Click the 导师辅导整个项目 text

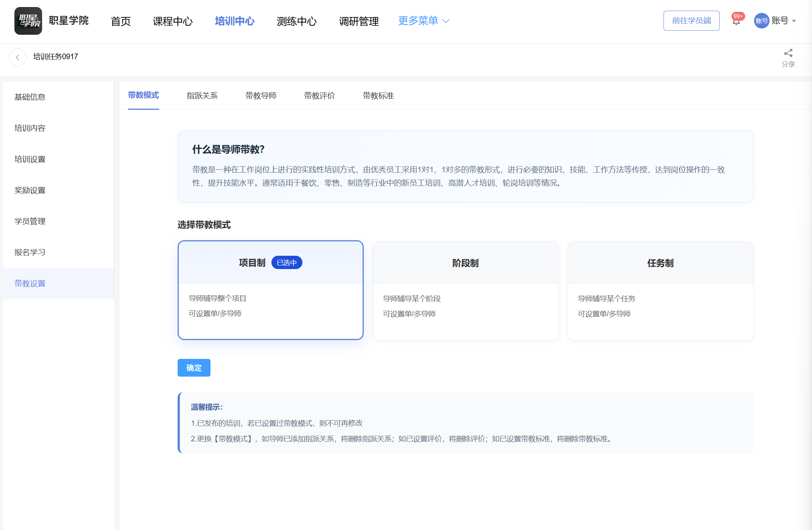(217, 298)
